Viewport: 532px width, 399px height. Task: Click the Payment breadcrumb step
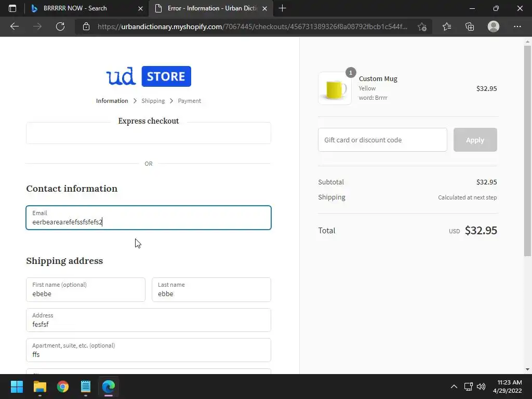tap(189, 101)
